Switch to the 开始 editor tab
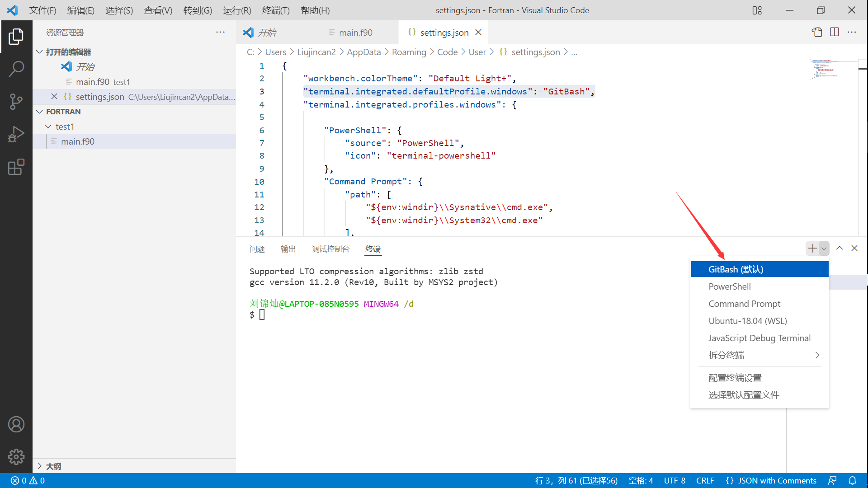Viewport: 868px width, 488px height. click(277, 32)
